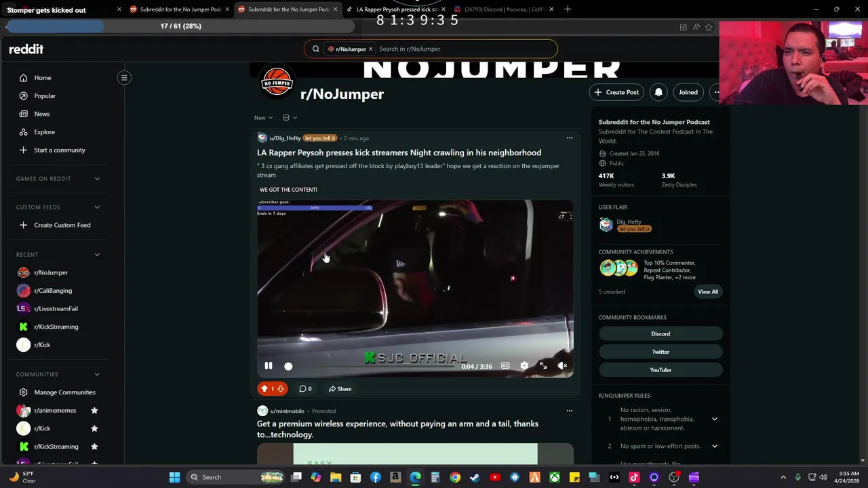This screenshot has height=488, width=868.
Task: Toggle favorite star for r/KickStreaming in Communities
Action: 94,447
